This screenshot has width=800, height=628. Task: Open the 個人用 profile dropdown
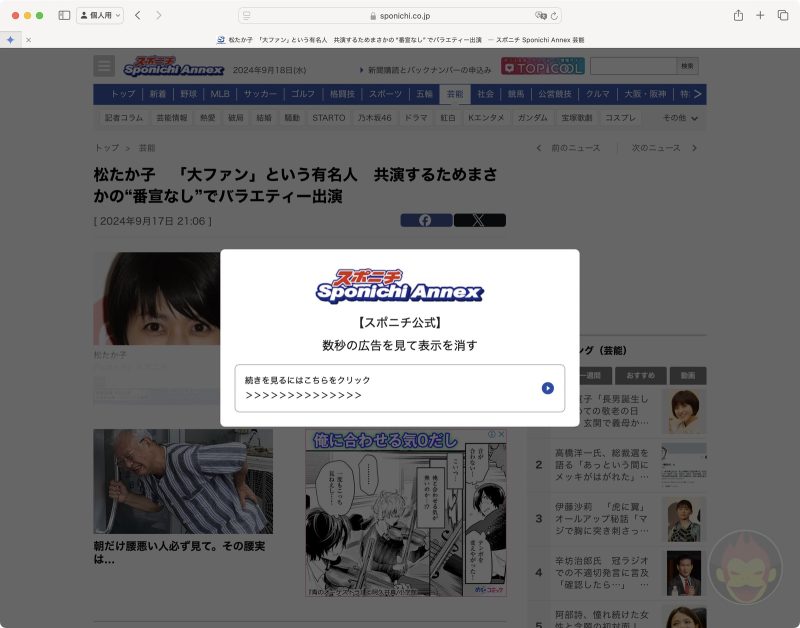pyautogui.click(x=100, y=16)
